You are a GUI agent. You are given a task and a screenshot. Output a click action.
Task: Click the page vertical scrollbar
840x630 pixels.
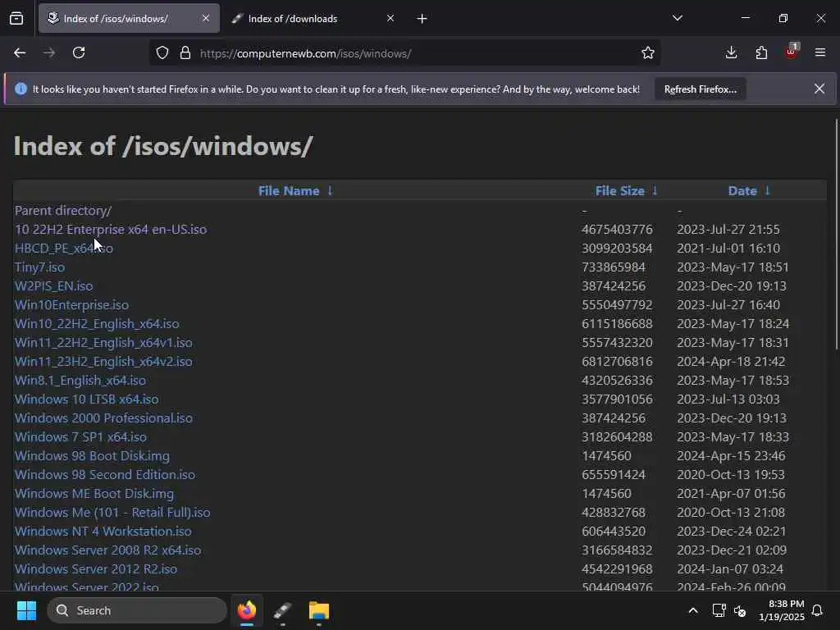(836, 234)
